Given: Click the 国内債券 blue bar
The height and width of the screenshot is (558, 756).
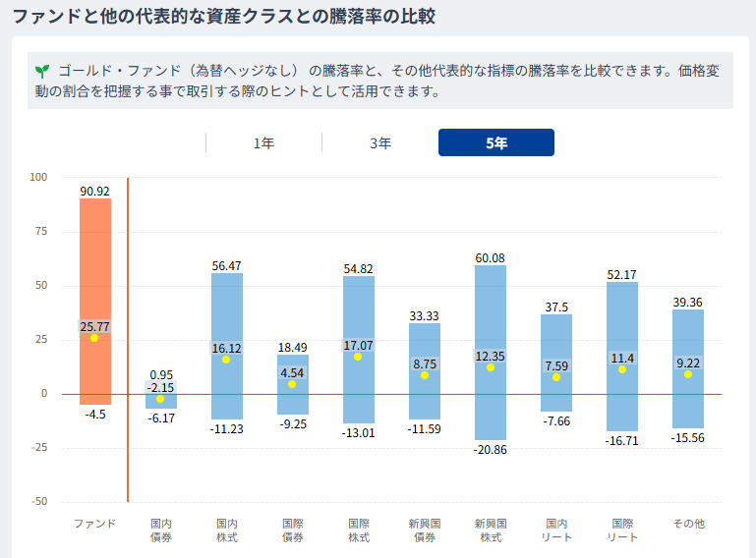Looking at the screenshot, I should tap(161, 400).
